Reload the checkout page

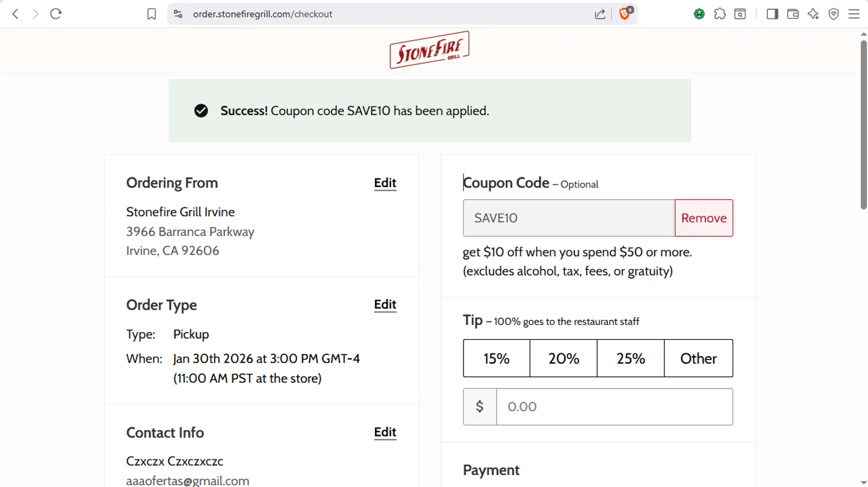point(56,14)
